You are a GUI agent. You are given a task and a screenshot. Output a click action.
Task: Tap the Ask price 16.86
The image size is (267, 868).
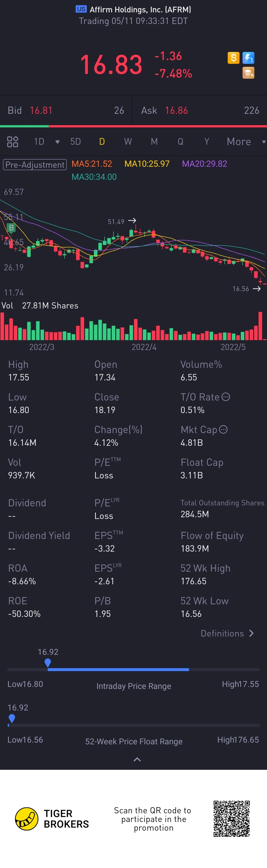tap(177, 110)
